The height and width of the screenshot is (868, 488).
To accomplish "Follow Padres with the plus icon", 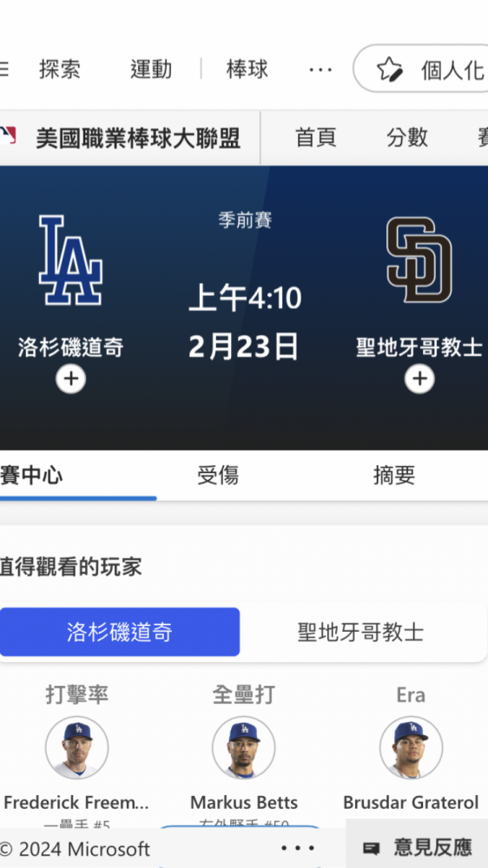I will point(419,378).
